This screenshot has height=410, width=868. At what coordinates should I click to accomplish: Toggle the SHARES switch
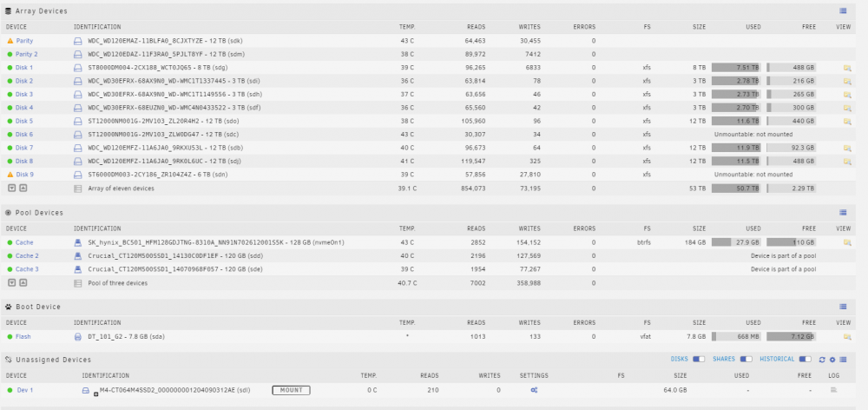[746, 359]
